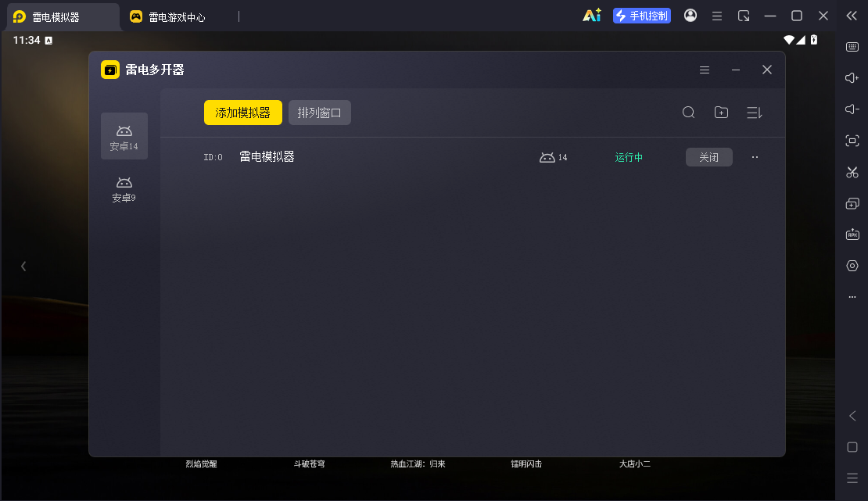Open the keyboard mapping icon
The width and height of the screenshot is (868, 501).
tap(852, 47)
